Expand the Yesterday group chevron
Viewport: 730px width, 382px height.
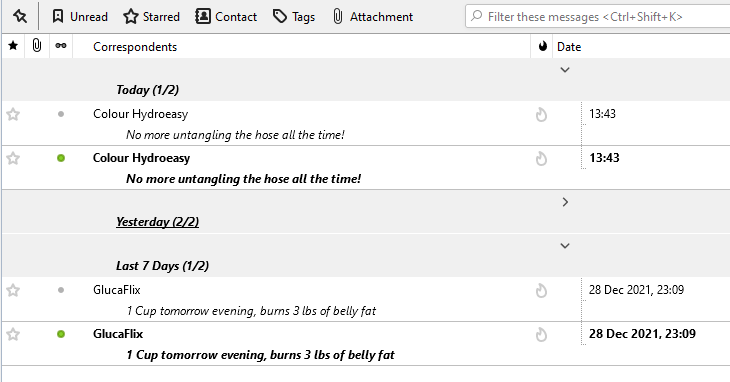click(x=565, y=202)
